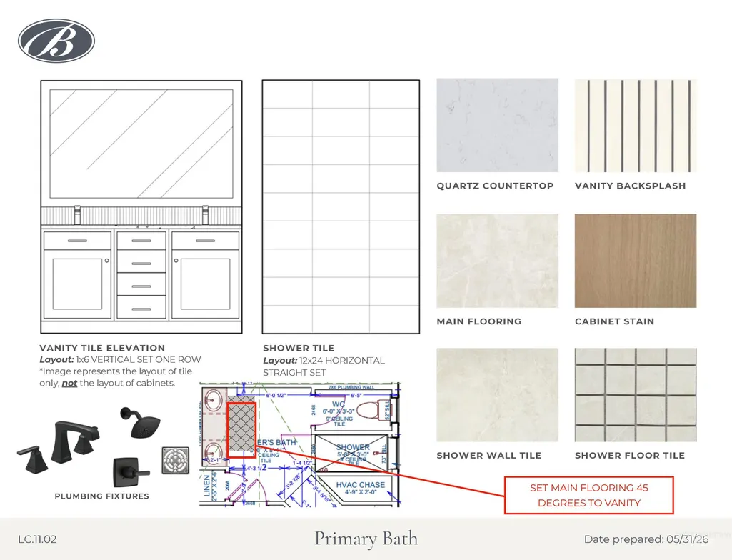The height and width of the screenshot is (560, 732).
Task: Click the Primary Bath page title
Action: (x=366, y=539)
